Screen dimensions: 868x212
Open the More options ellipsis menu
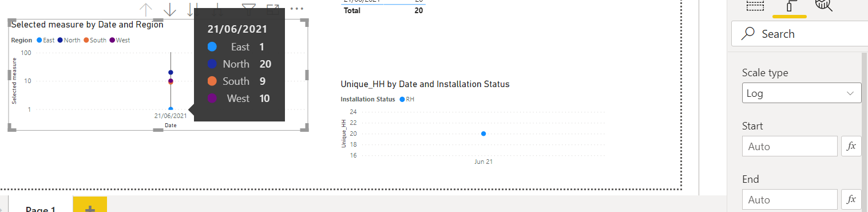coord(297,9)
